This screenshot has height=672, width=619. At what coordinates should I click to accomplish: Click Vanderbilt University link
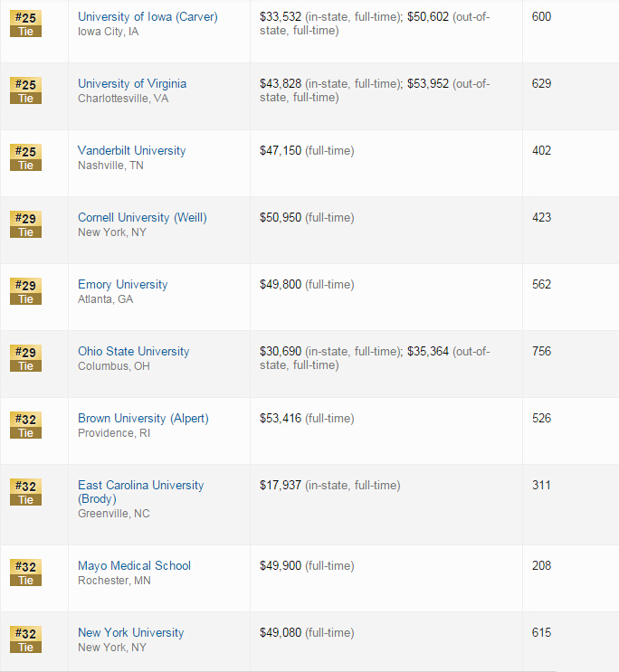coord(131,150)
